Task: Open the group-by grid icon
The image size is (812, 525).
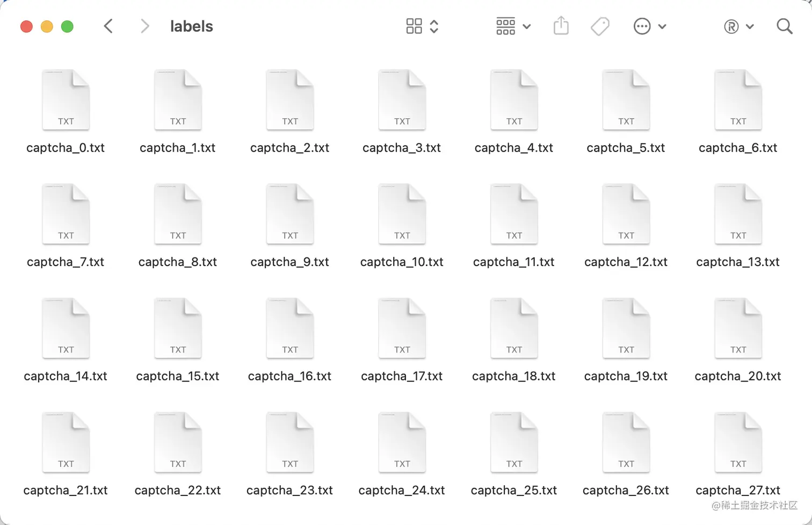Action: [505, 26]
